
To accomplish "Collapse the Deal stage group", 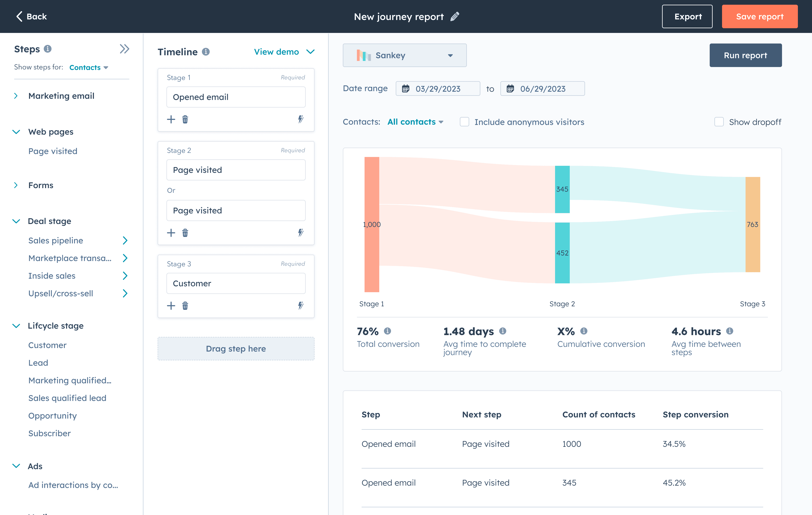I will pos(16,221).
